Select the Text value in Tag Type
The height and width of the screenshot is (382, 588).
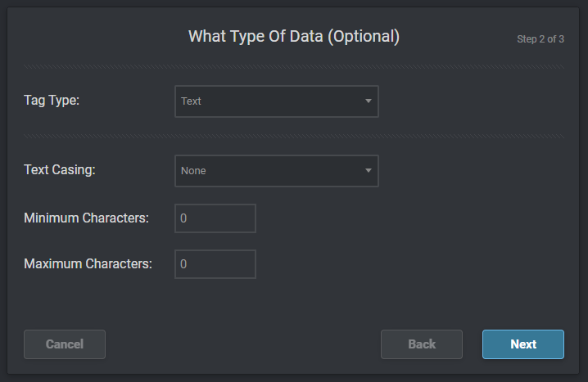click(x=191, y=101)
